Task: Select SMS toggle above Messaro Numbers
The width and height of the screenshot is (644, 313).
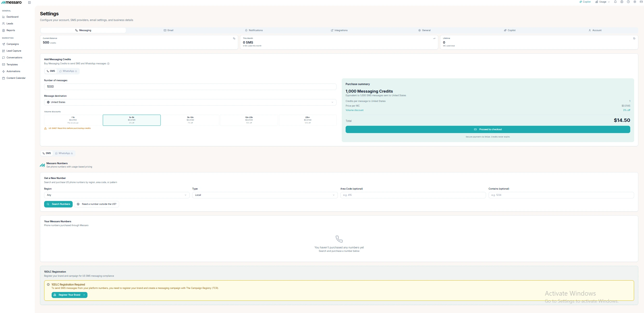Action: pyautogui.click(x=47, y=153)
